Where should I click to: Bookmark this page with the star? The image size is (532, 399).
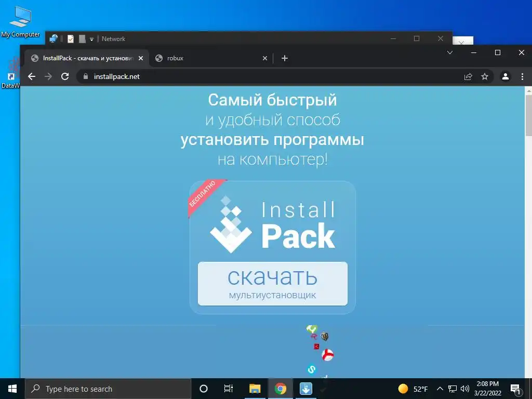click(x=485, y=77)
